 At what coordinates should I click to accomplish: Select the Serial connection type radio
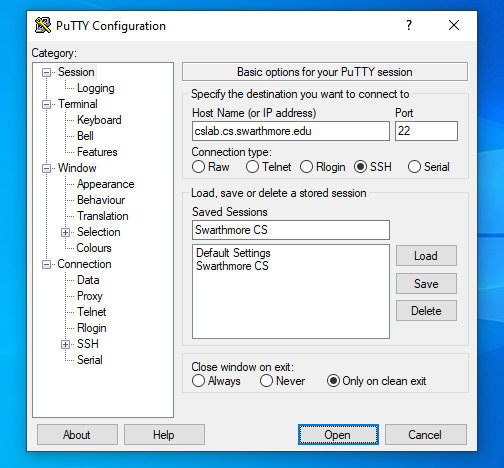tap(414, 167)
